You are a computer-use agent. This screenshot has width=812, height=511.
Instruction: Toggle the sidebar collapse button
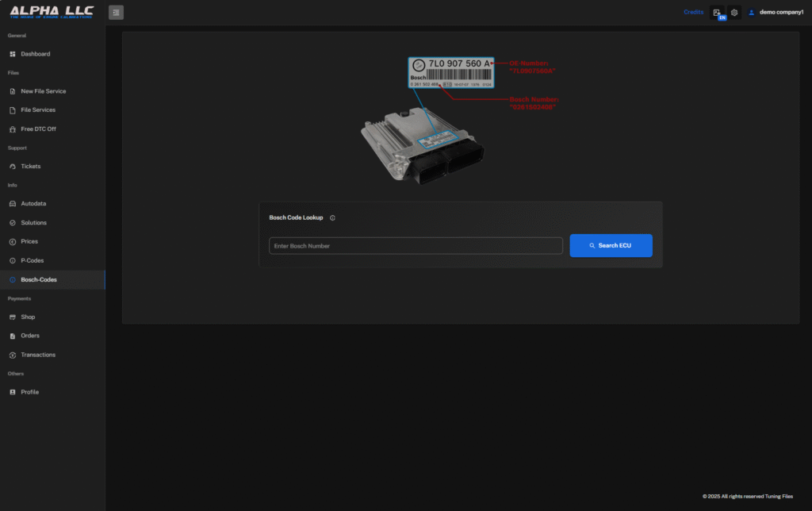(116, 13)
